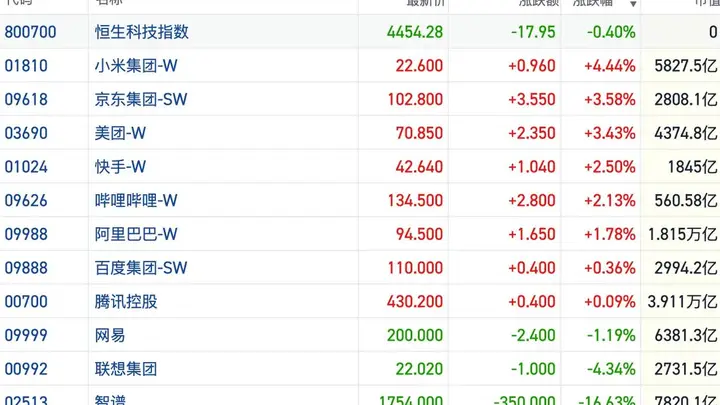Select stock code 01024
The height and width of the screenshot is (405, 720).
[26, 167]
